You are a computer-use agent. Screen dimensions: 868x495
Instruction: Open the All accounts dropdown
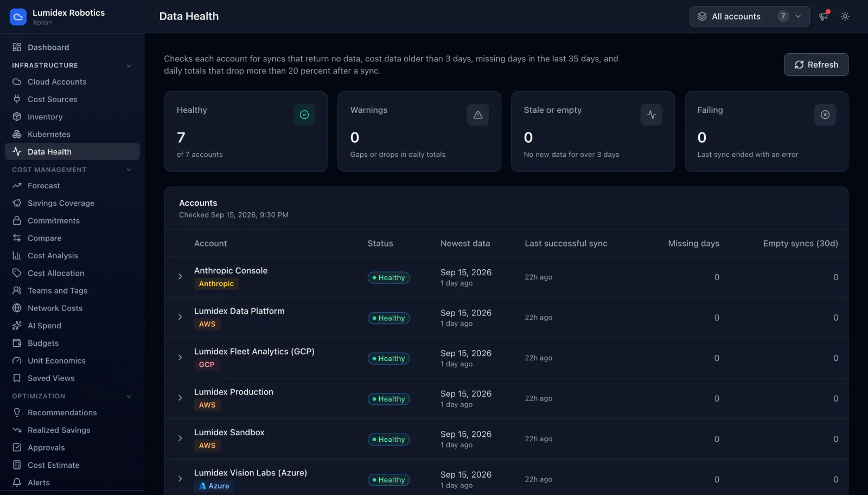[750, 16]
